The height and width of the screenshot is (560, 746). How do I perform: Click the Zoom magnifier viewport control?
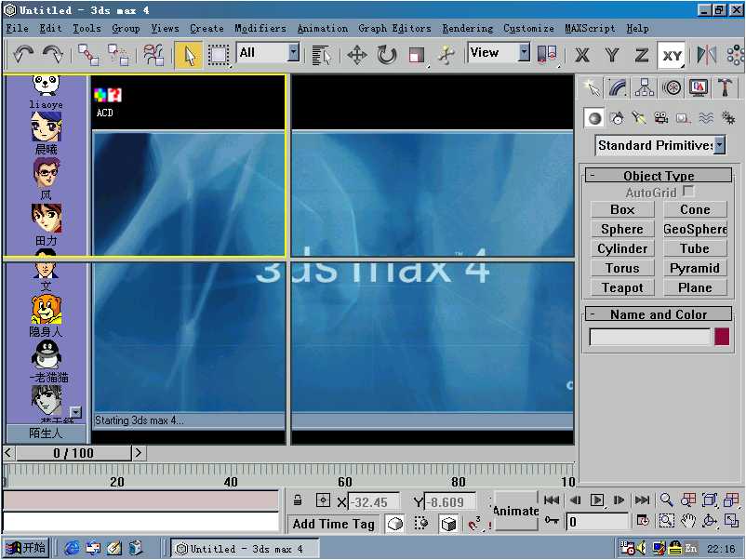tap(666, 500)
